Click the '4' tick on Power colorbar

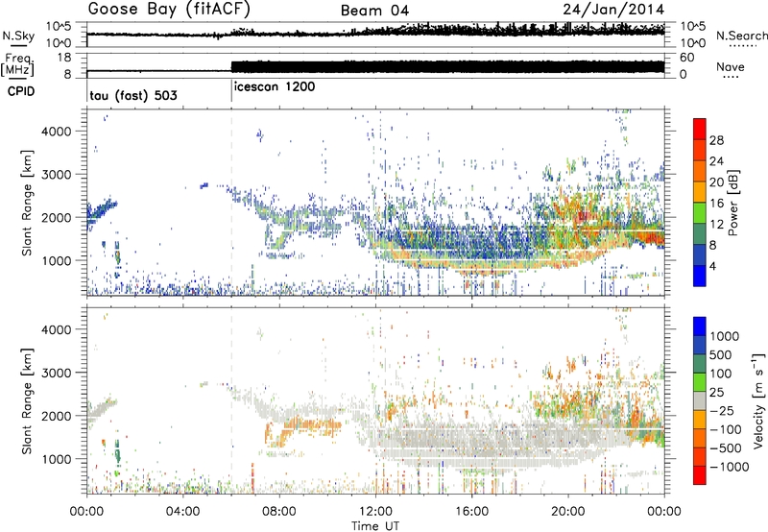[712, 266]
